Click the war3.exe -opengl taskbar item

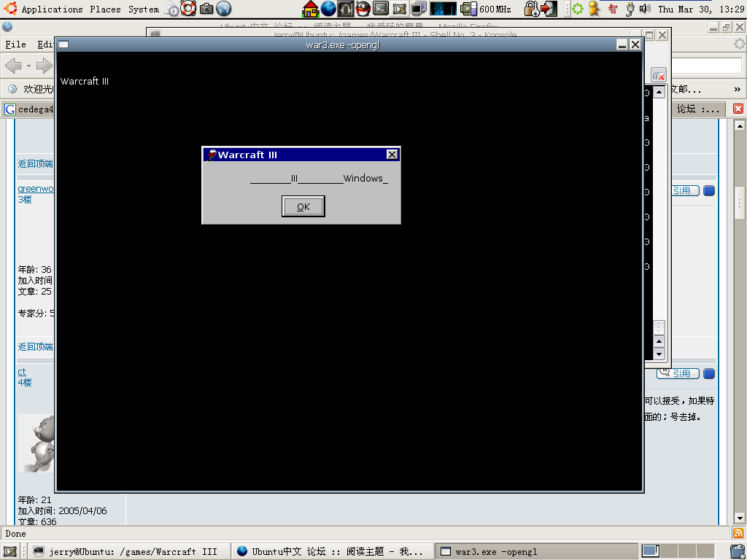tap(537, 551)
